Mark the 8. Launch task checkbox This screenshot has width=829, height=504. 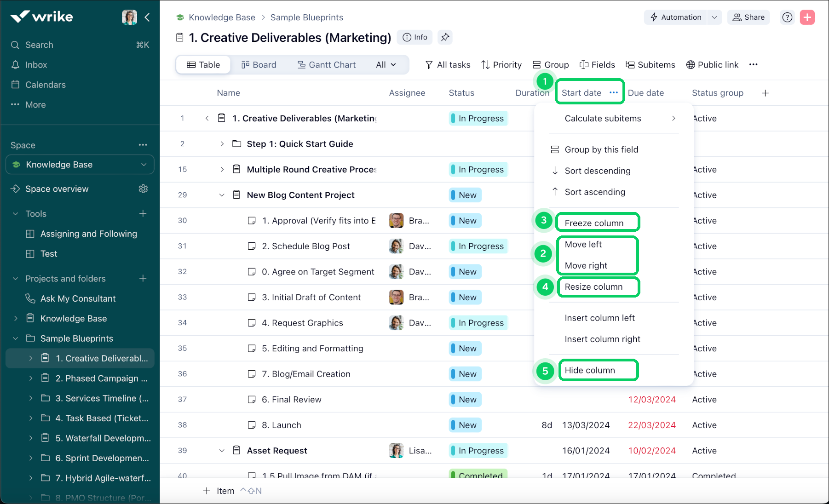[x=252, y=425]
